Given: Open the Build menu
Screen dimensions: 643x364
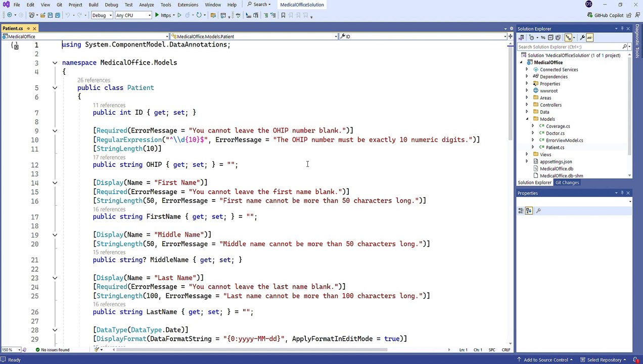Looking at the screenshot, I should 93,5.
